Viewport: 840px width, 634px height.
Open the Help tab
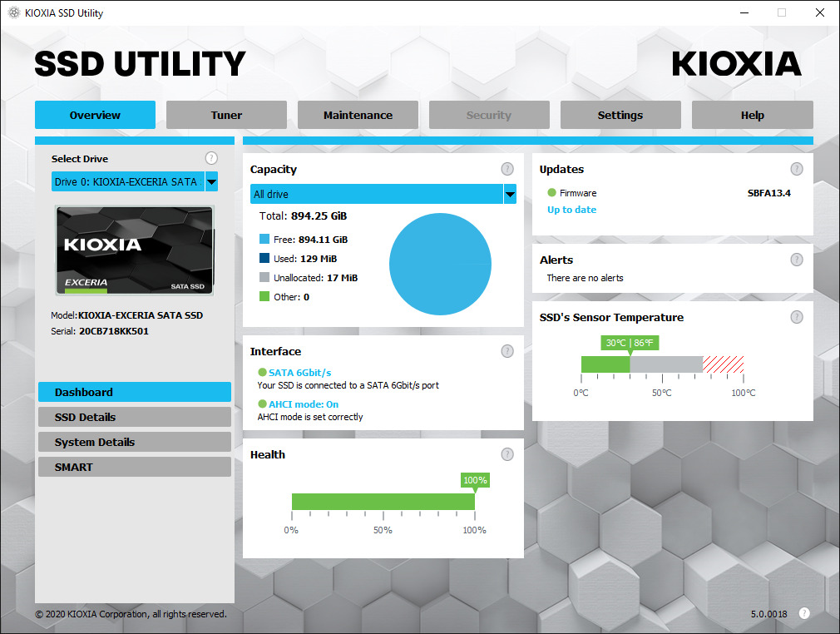[752, 115]
